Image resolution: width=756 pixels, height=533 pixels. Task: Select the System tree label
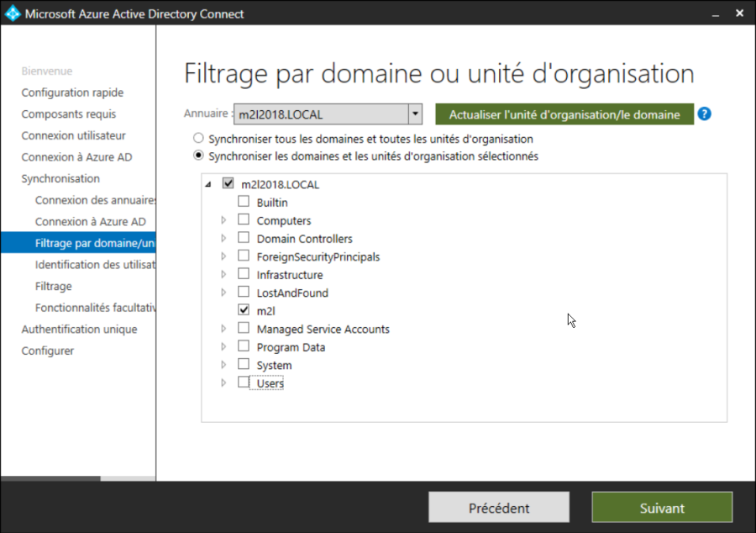pos(275,366)
